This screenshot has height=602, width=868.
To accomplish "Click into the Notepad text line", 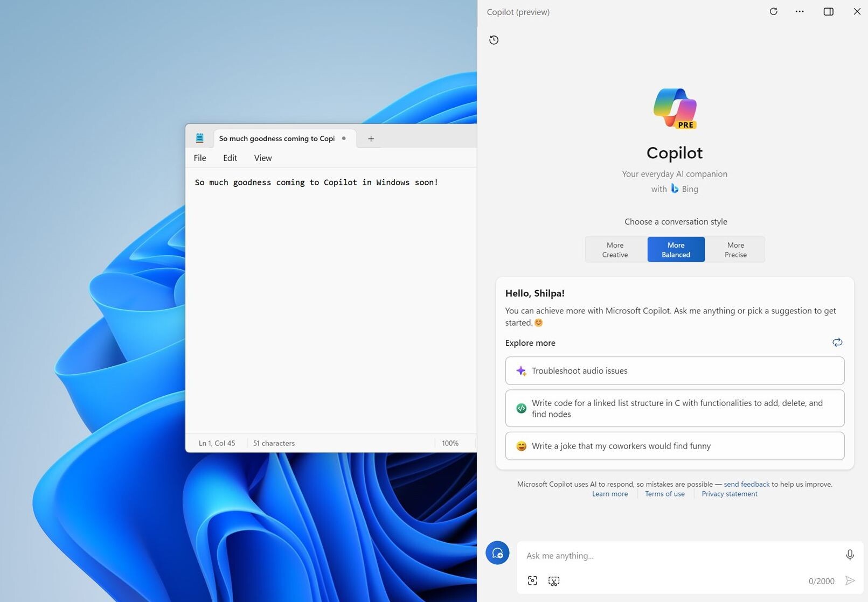I will (316, 183).
